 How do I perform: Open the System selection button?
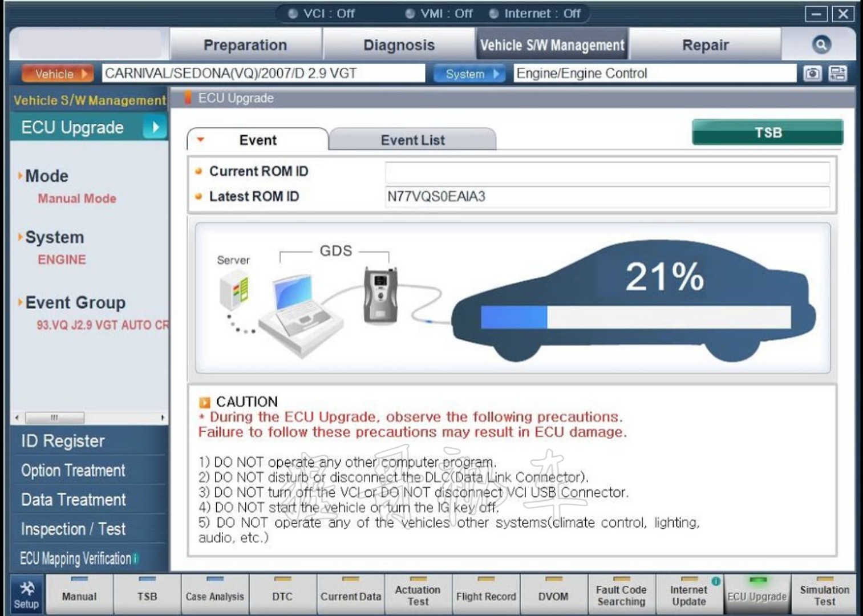[x=469, y=74]
